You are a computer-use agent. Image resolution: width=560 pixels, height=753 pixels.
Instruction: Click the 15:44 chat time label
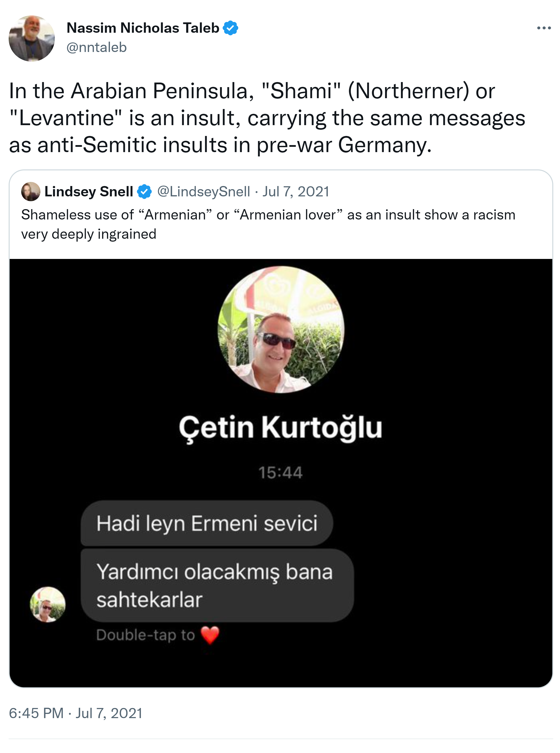click(x=280, y=473)
